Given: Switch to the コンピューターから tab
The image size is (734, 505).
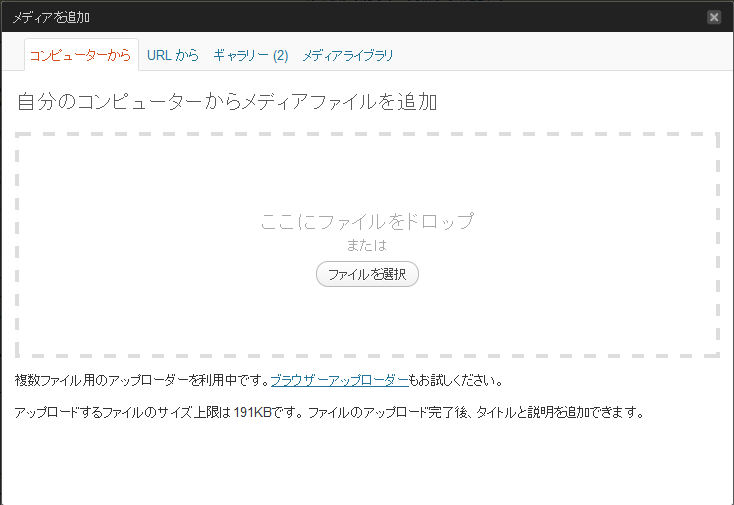Looking at the screenshot, I should coord(81,55).
